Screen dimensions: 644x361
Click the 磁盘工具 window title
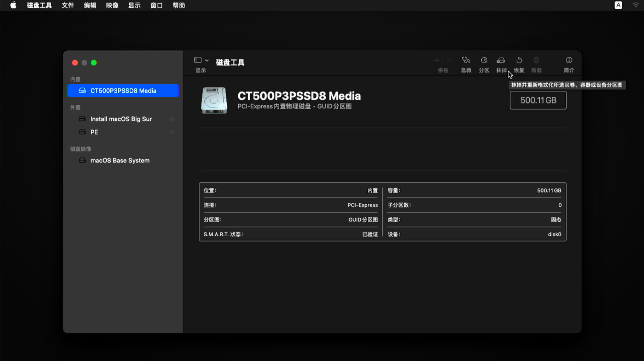[x=230, y=62]
